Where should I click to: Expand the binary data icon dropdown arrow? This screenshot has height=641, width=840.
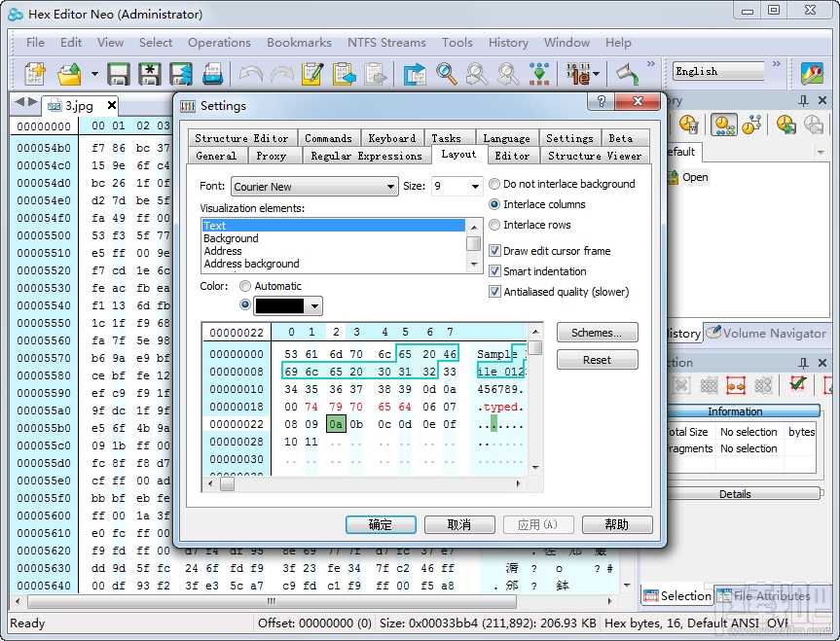point(597,74)
